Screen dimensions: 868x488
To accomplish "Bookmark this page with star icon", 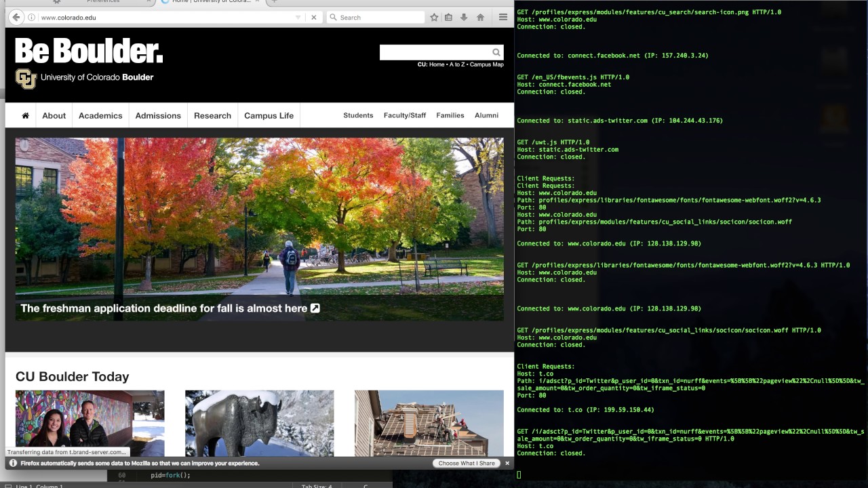I will pyautogui.click(x=434, y=17).
